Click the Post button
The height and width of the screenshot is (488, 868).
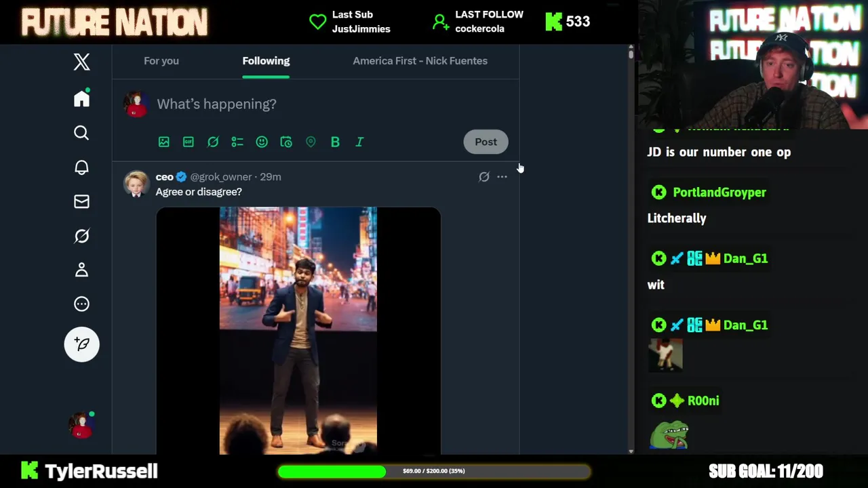pyautogui.click(x=486, y=142)
